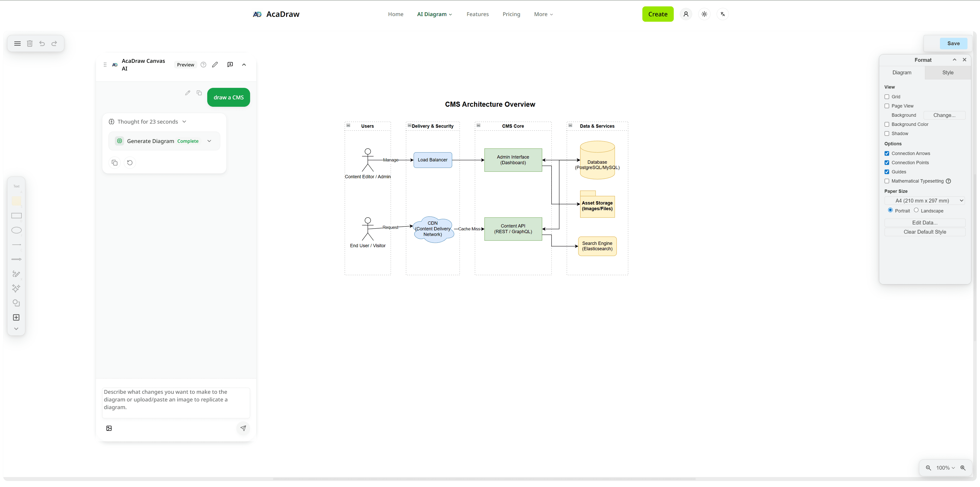Screen dimensions: 980x487
Task: Select the Rectangle tool in the sidebar
Action: click(x=16, y=216)
